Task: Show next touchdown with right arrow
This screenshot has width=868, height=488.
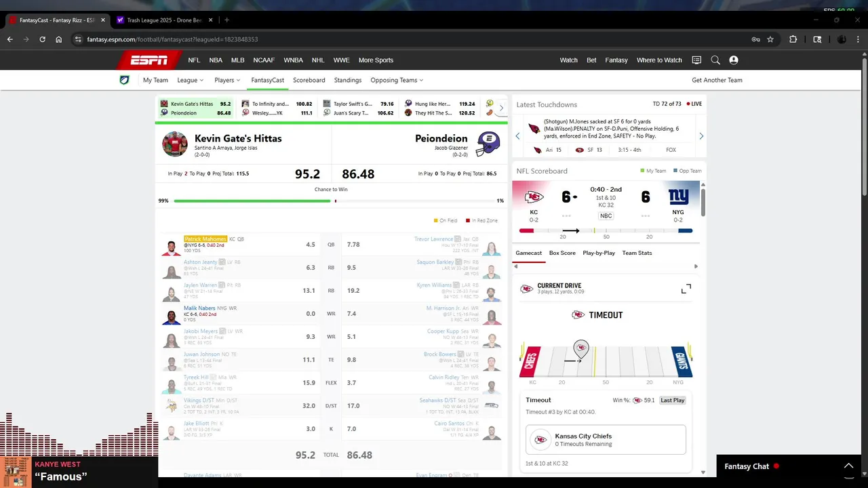Action: [701, 136]
